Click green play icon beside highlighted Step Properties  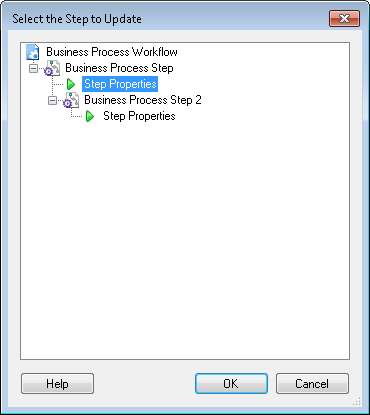coord(71,84)
